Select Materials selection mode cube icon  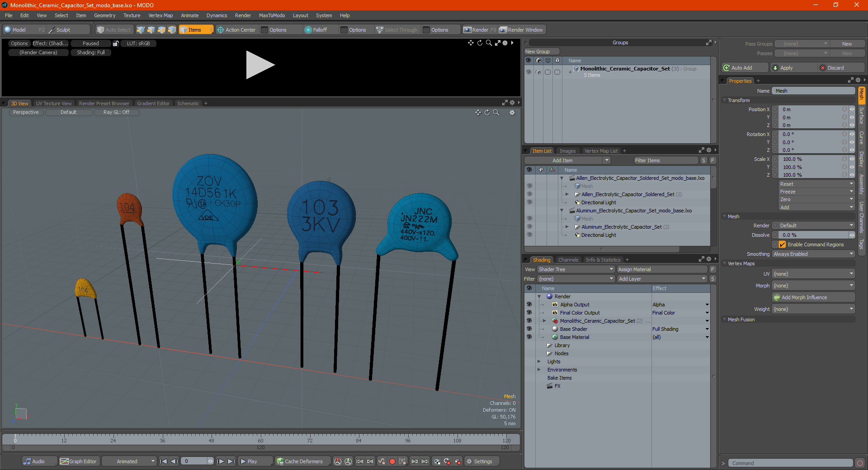point(172,30)
